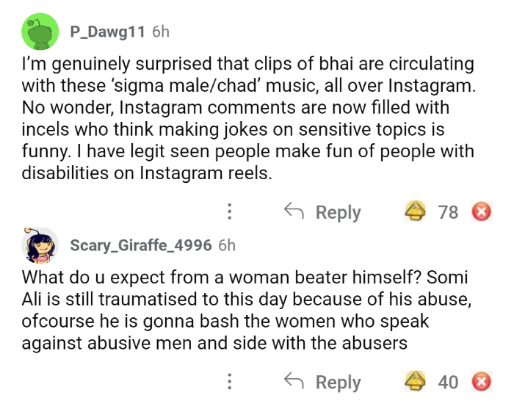Click the 6h timestamp on P_Dawg11's comment
The width and height of the screenshot is (514, 420).
tap(160, 32)
